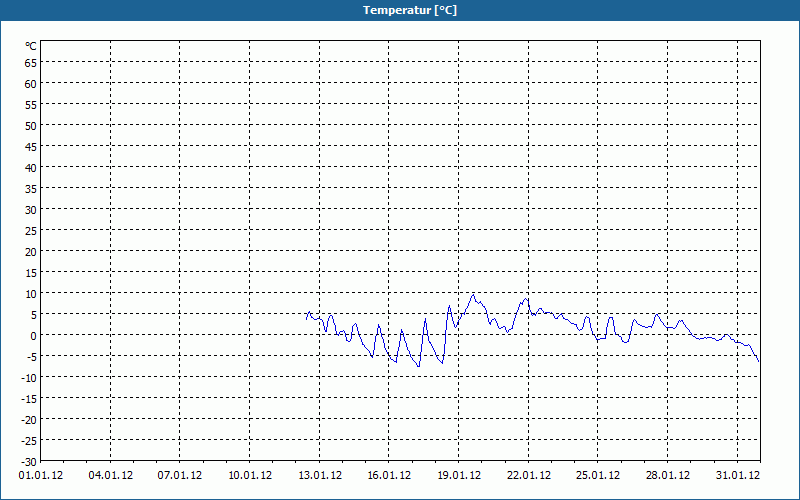Viewport: 800px width, 500px height.
Task: Click the 13.01.12 date label
Action: click(x=320, y=476)
